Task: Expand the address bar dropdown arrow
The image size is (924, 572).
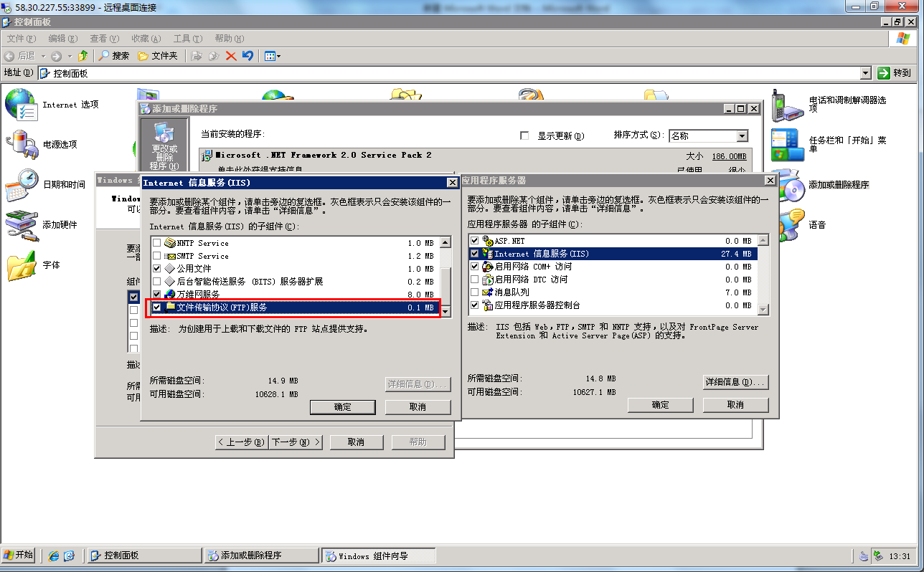Action: tap(865, 73)
